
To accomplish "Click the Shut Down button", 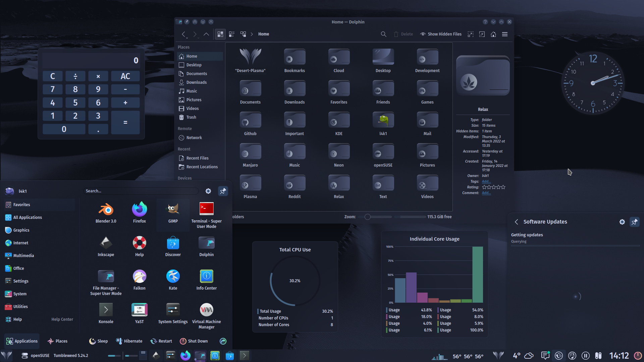I will (x=194, y=341).
